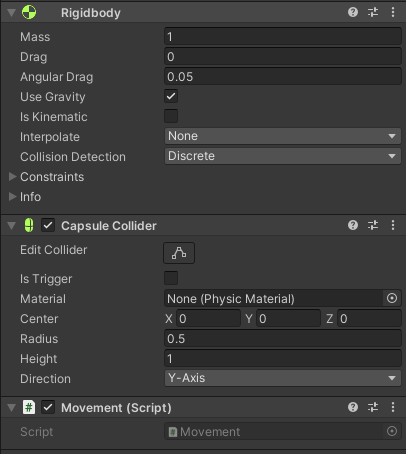Open the Direction Y-Axis dropdown
406x454 pixels.
pos(283,378)
